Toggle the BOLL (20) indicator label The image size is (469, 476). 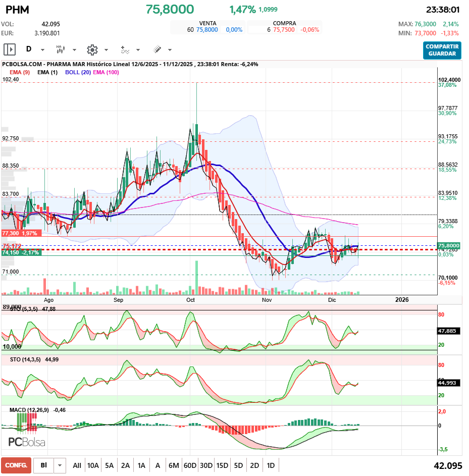79,72
